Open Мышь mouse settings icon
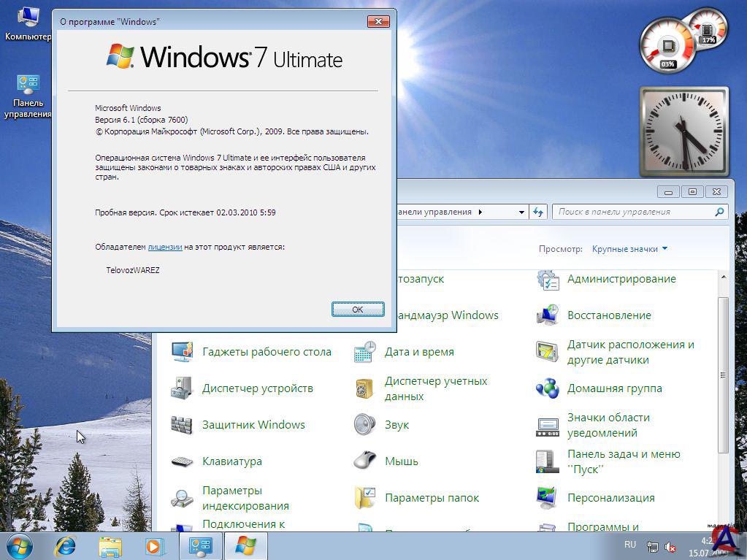The image size is (747, 560). pyautogui.click(x=364, y=461)
